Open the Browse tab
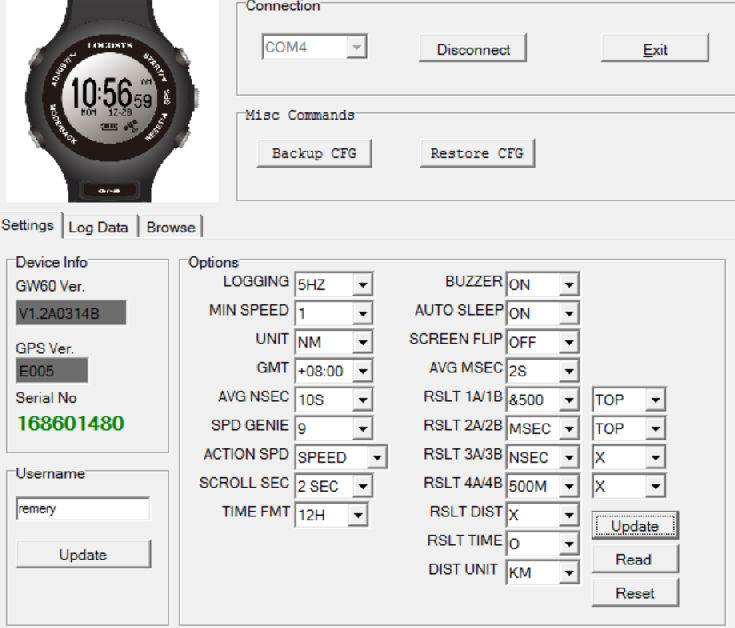 [x=171, y=227]
